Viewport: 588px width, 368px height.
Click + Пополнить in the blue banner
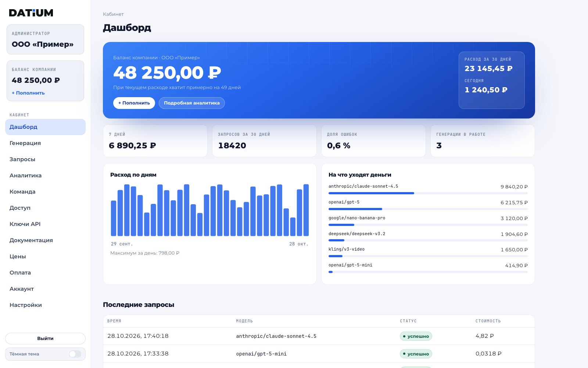[134, 103]
